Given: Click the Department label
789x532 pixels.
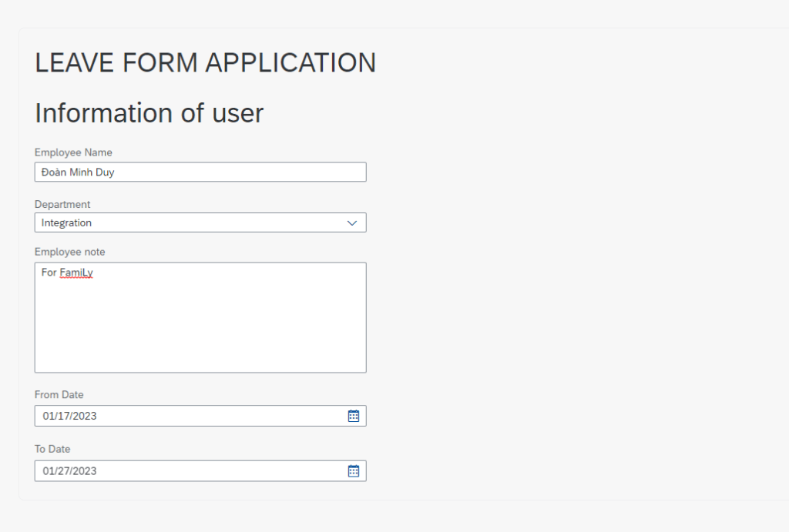Looking at the screenshot, I should click(x=62, y=205).
